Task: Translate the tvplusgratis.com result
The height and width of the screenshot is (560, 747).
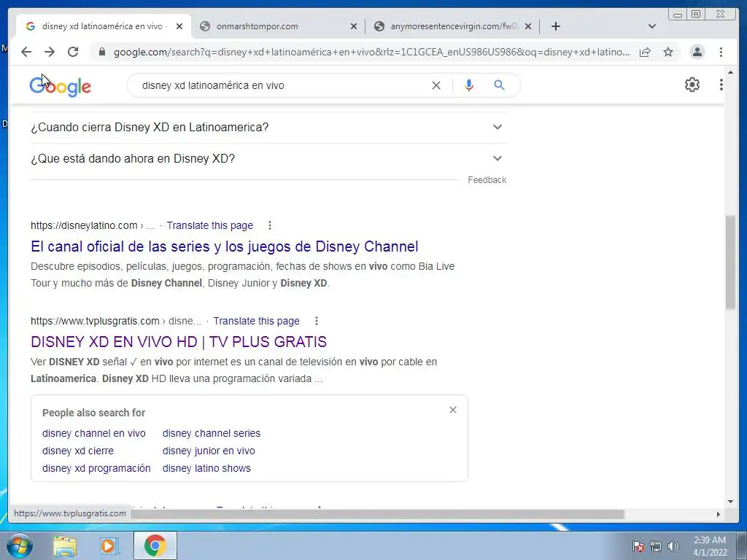Action: (x=256, y=321)
